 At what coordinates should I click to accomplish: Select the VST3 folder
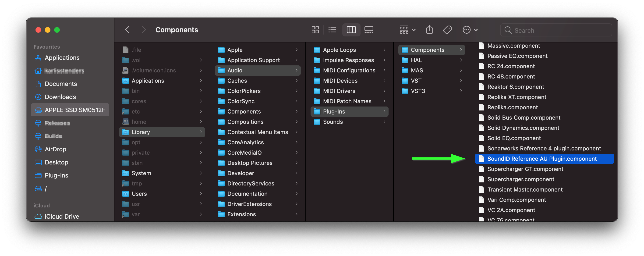[432, 91]
